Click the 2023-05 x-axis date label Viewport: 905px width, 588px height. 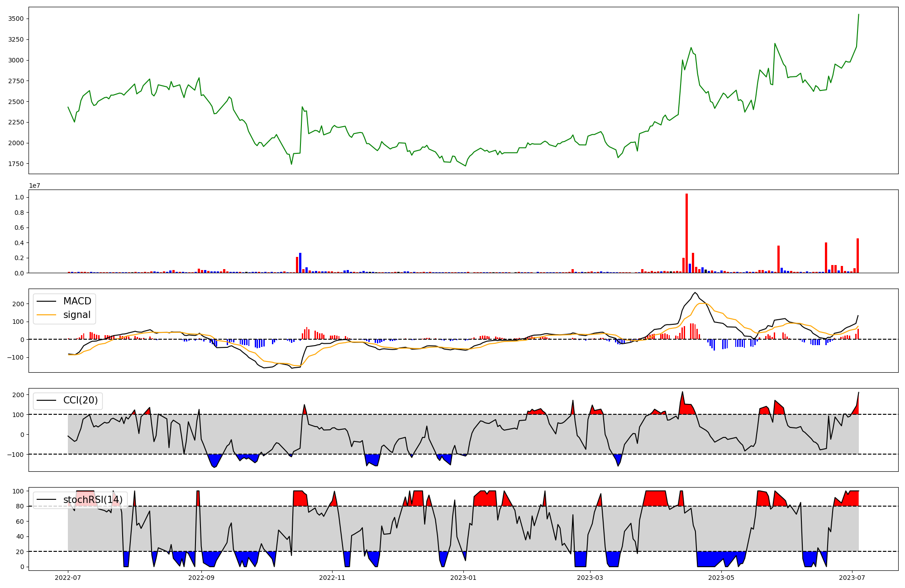[721, 578]
